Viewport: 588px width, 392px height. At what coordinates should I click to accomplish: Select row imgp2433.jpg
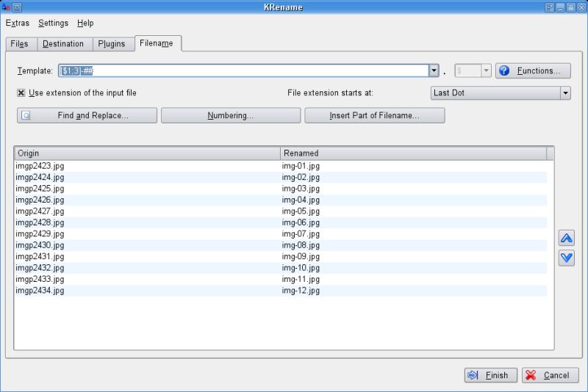click(x=281, y=279)
